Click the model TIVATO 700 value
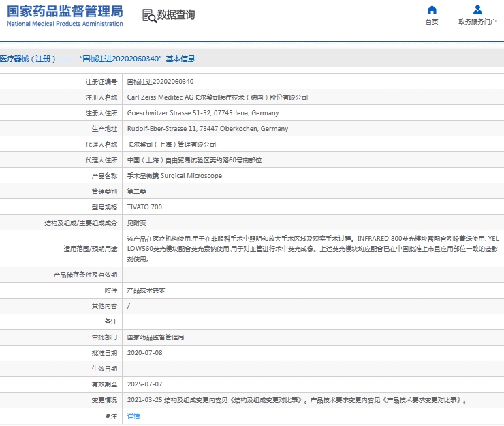 click(144, 207)
